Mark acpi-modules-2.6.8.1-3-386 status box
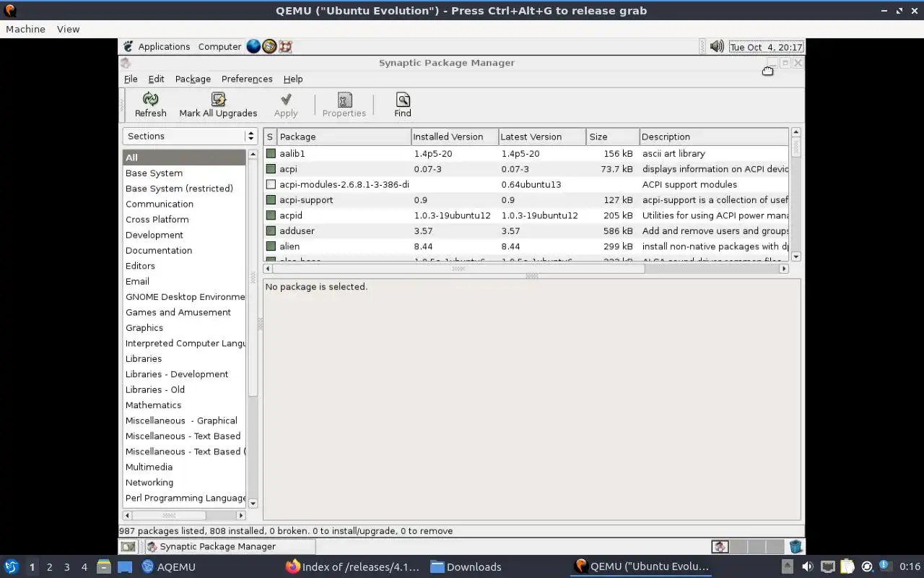Viewport: 924px width, 578px height. pos(271,184)
